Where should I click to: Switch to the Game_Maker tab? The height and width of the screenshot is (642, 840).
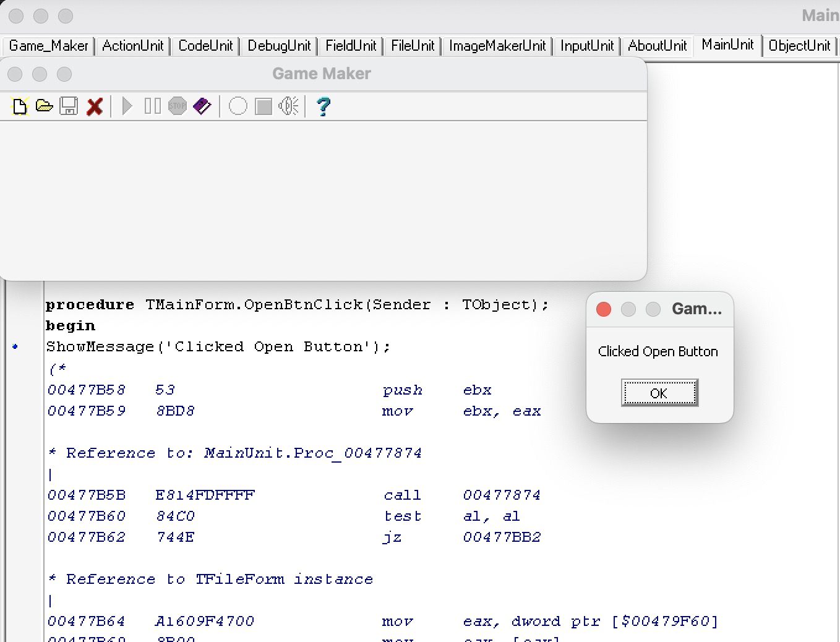[48, 46]
